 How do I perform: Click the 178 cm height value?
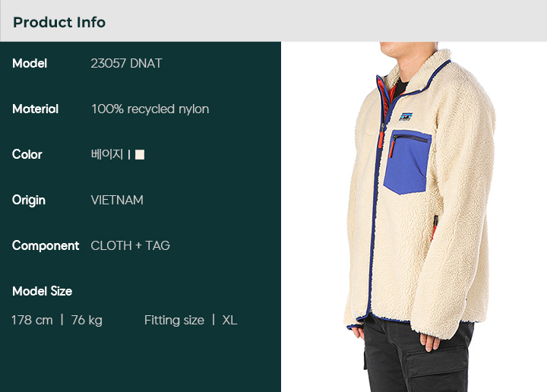click(x=32, y=320)
